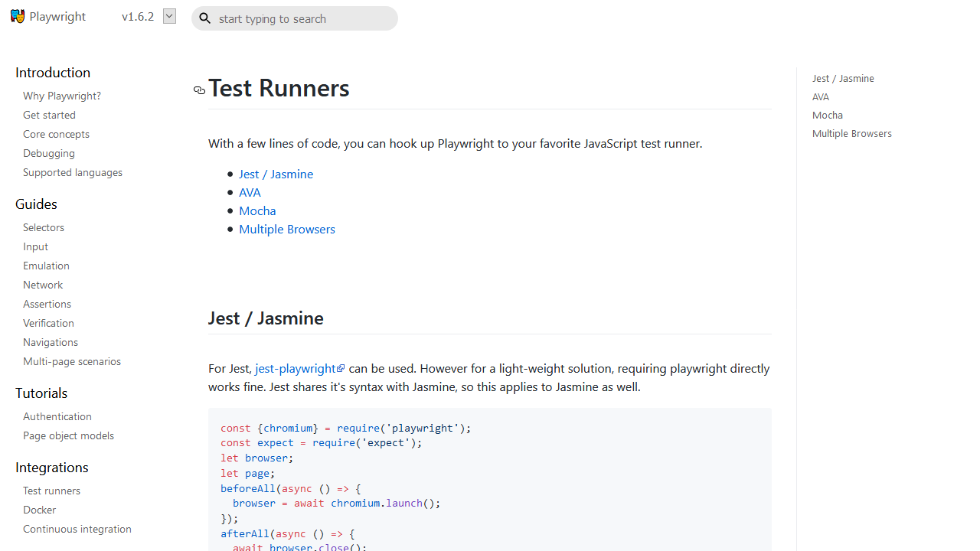The height and width of the screenshot is (551, 980).
Task: Click the beforeAll(async () => { code line
Action: point(291,488)
